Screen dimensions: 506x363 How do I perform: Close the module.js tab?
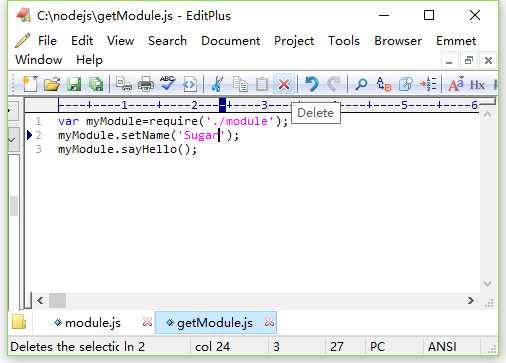(x=147, y=322)
